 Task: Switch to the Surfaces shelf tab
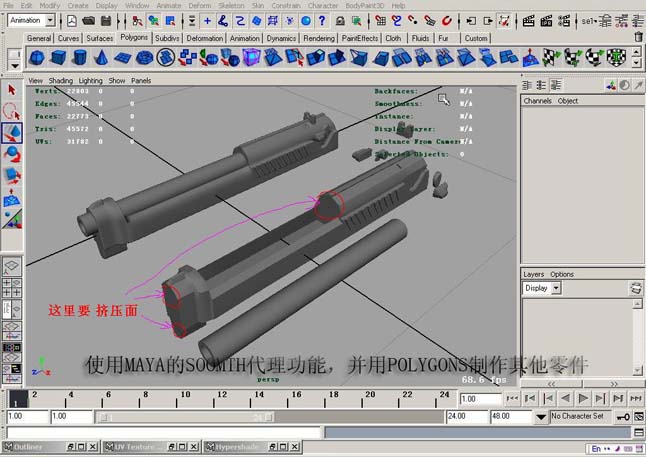point(99,38)
